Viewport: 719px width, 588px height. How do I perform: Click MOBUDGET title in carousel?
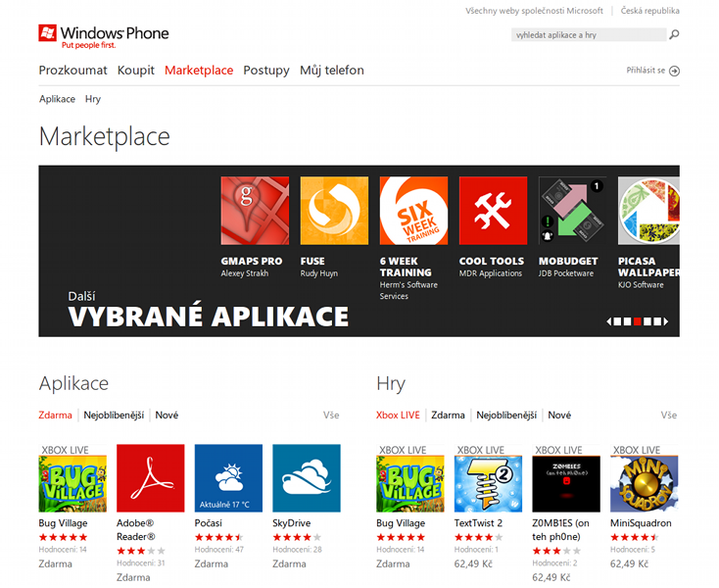click(x=568, y=261)
